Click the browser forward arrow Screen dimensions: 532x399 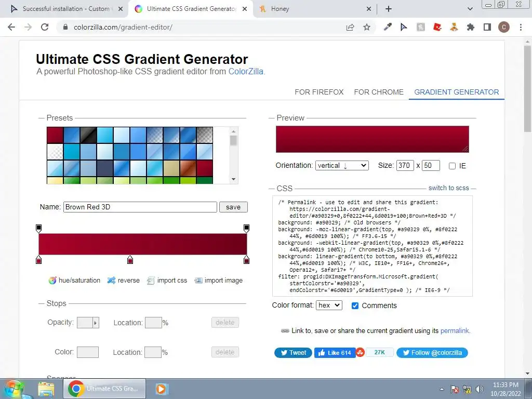tap(28, 27)
